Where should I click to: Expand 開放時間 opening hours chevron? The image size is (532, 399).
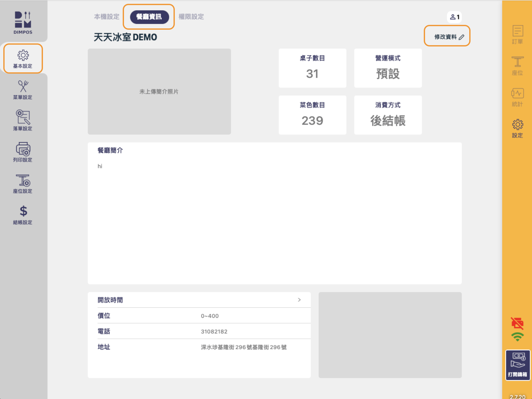point(299,300)
